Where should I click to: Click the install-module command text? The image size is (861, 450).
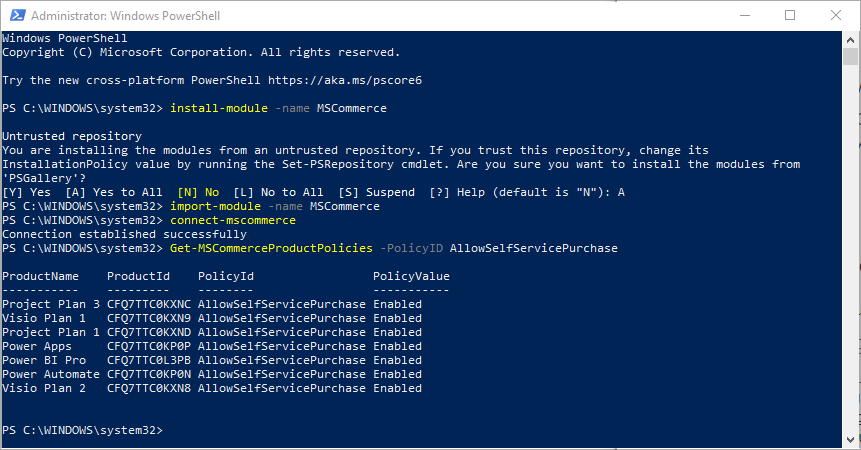tap(219, 108)
